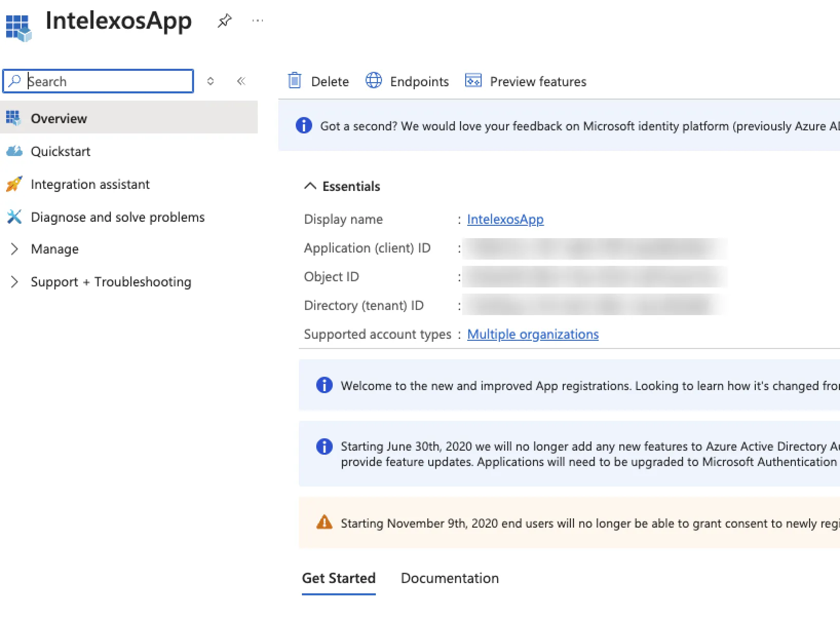
Task: Open Integration assistant page
Action: 129,184
